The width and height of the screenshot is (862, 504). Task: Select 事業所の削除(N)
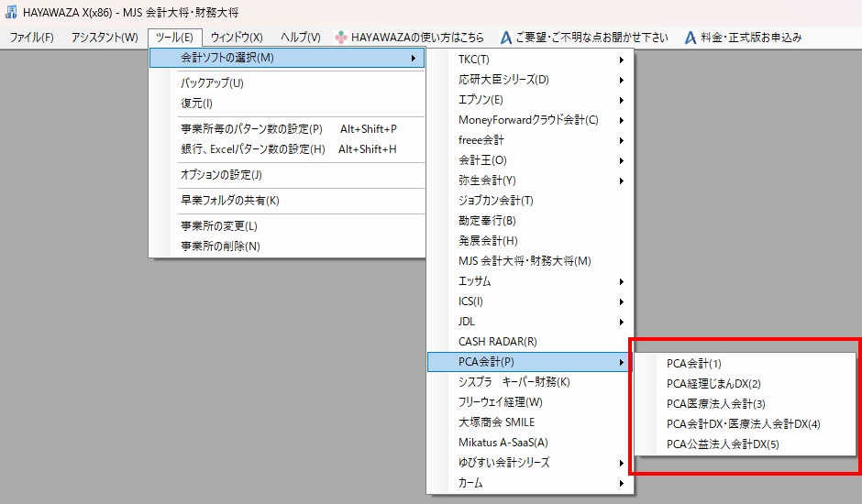(287, 247)
